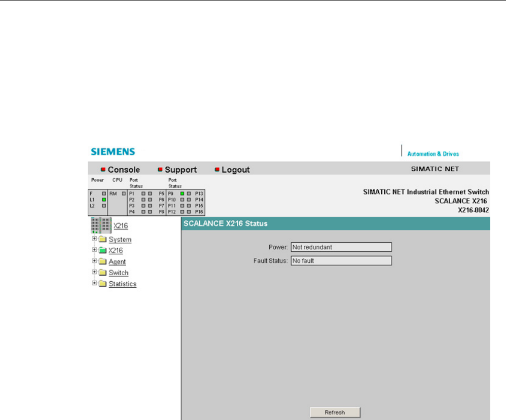Click the green X216 folder icon
The width and height of the screenshot is (506, 420).
(x=102, y=250)
